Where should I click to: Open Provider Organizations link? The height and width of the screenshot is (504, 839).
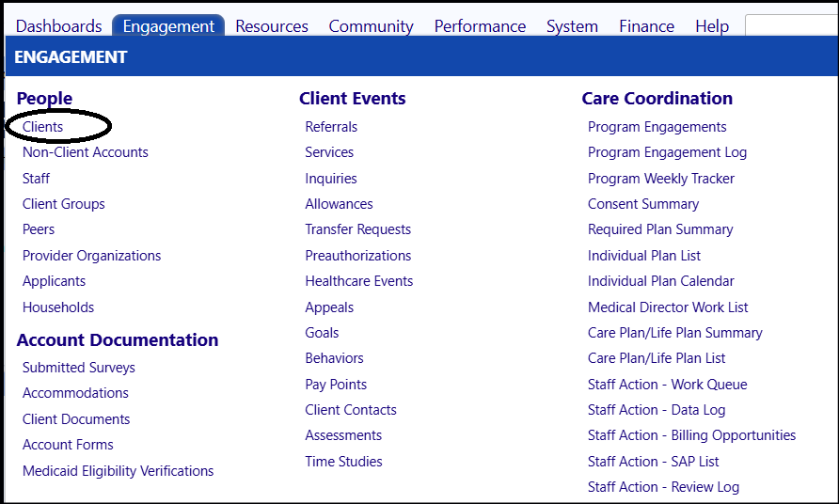click(x=91, y=257)
